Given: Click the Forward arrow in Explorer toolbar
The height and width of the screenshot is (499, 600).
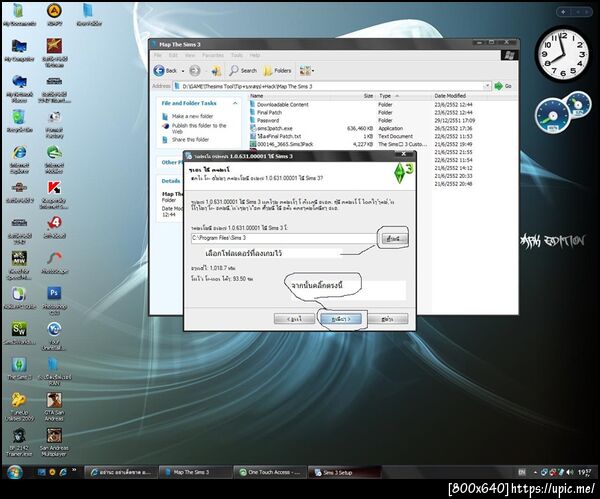Looking at the screenshot, I should (195, 70).
